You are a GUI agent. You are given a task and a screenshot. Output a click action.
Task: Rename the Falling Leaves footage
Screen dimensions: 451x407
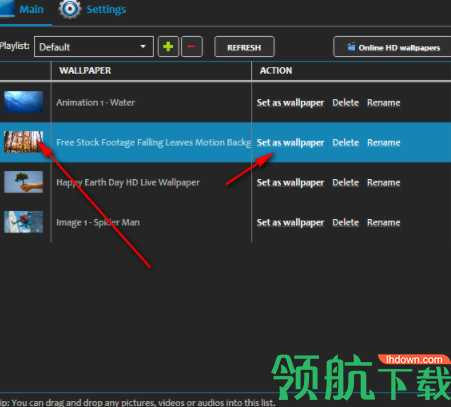pyautogui.click(x=384, y=143)
